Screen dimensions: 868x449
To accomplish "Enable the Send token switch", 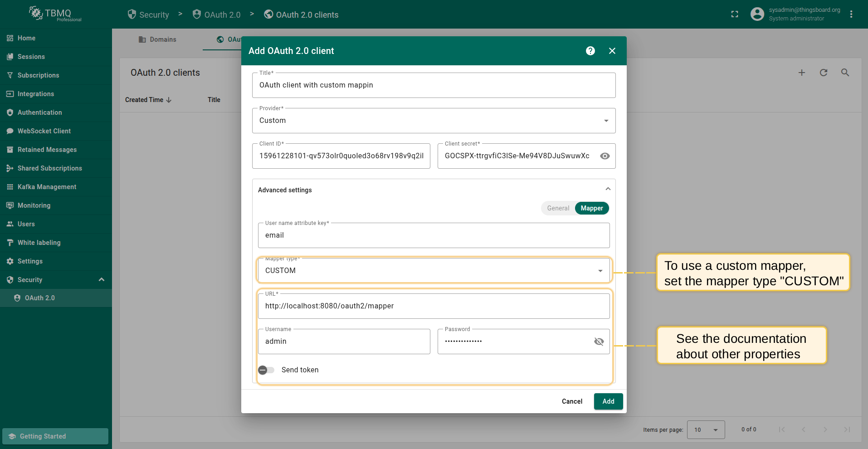I will pos(266,370).
